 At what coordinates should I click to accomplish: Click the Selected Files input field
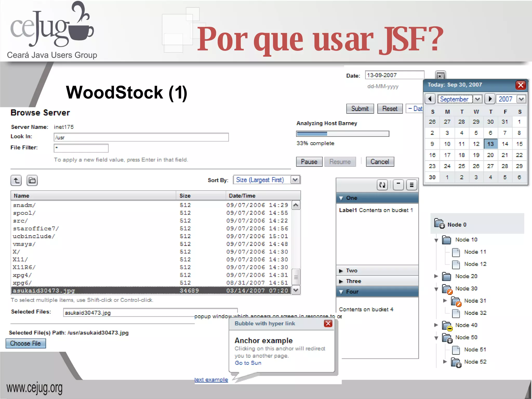150,312
